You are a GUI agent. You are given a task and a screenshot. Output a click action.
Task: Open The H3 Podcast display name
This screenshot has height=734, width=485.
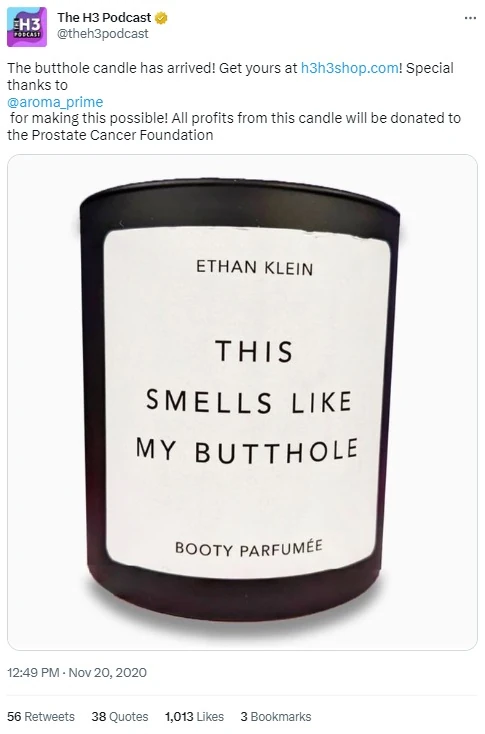pyautogui.click(x=104, y=18)
